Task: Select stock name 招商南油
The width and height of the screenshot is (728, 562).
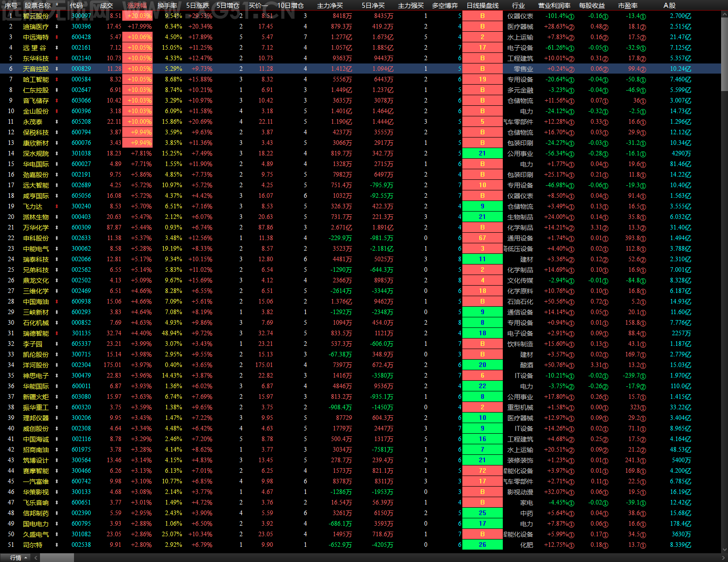Action: pyautogui.click(x=36, y=450)
